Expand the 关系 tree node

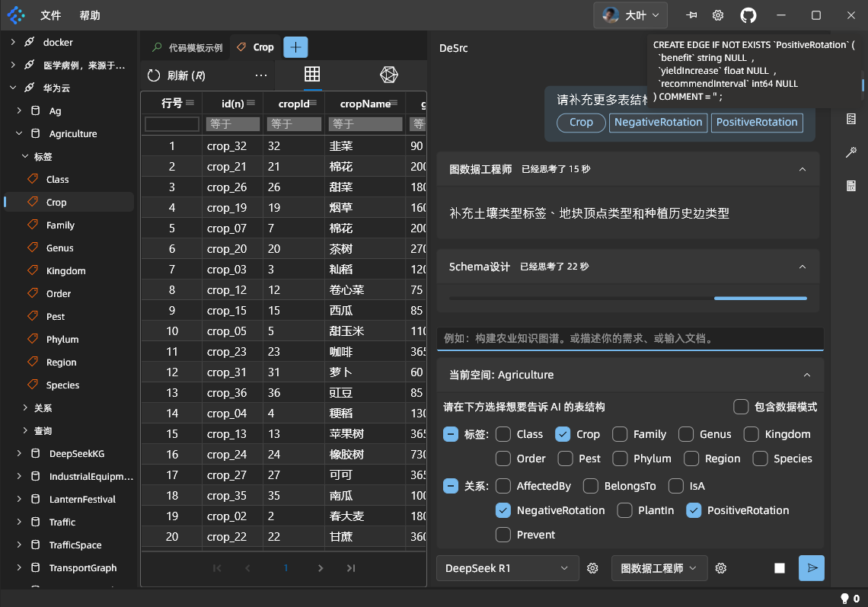(25, 407)
